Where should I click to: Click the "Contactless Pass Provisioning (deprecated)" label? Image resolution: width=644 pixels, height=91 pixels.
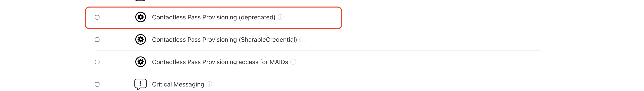point(213,17)
